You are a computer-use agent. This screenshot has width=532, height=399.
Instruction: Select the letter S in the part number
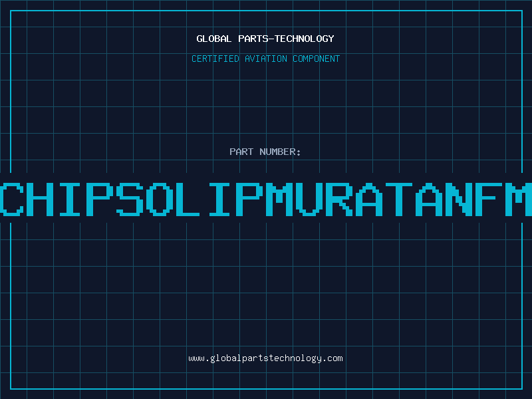coord(130,199)
